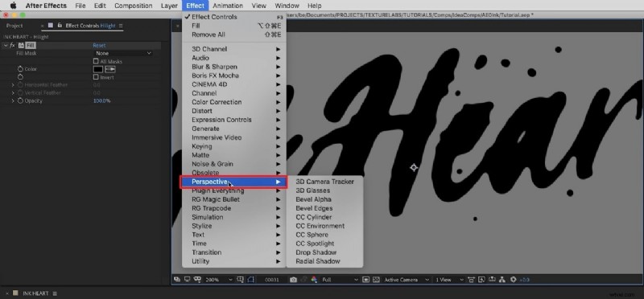Toggle the transparency grid icon
This screenshot has width=644, height=299.
[x=376, y=280]
